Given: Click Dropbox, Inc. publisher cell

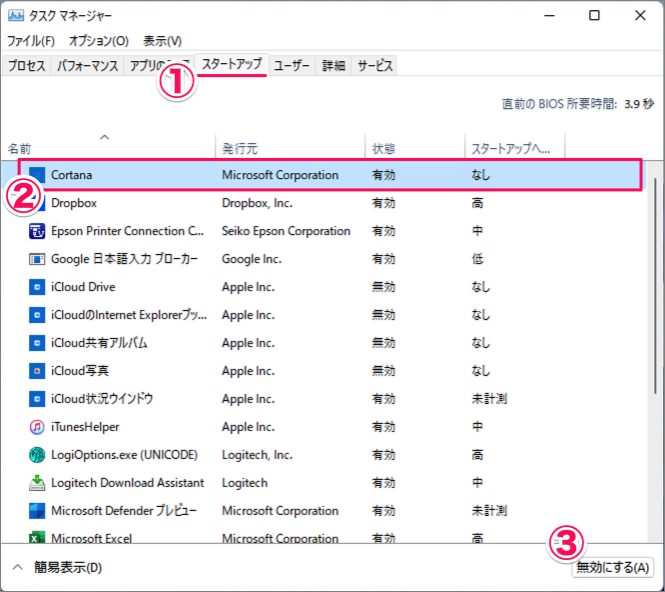Looking at the screenshot, I should click(x=257, y=203).
